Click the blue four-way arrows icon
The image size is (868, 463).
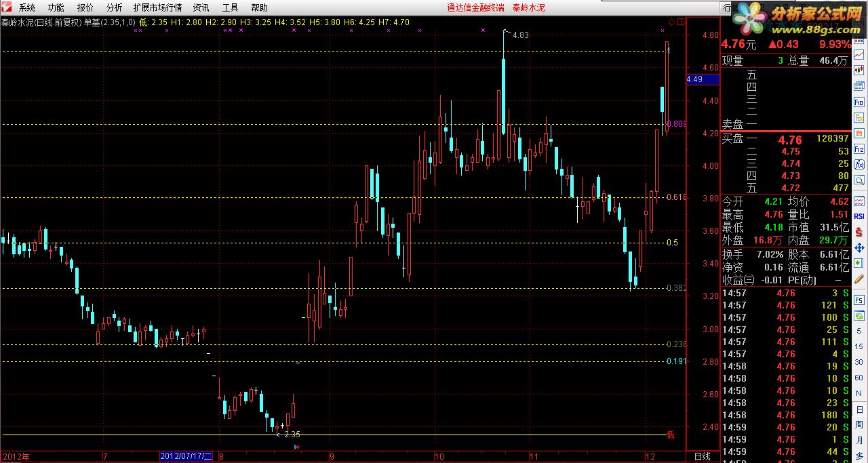[x=859, y=247]
